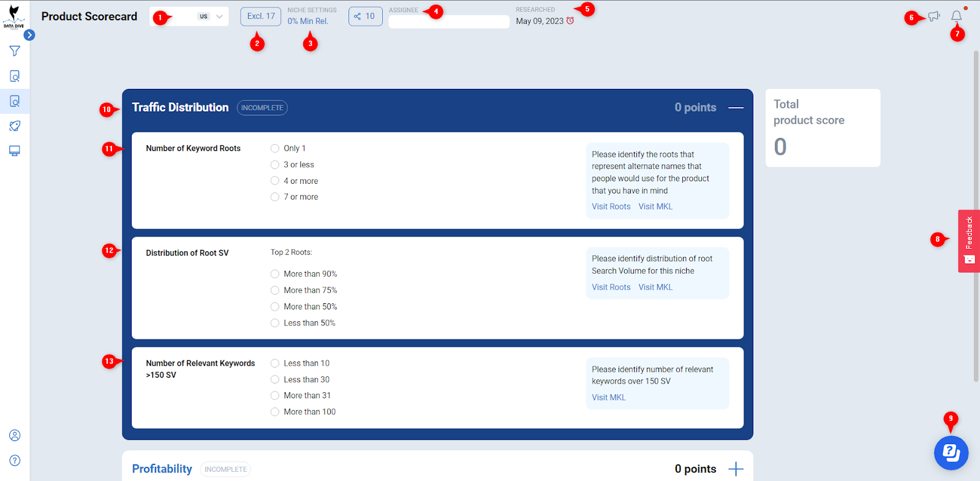Screen dimensions: 980x481
Task: Select the 7 or more radio option
Action: (x=275, y=197)
